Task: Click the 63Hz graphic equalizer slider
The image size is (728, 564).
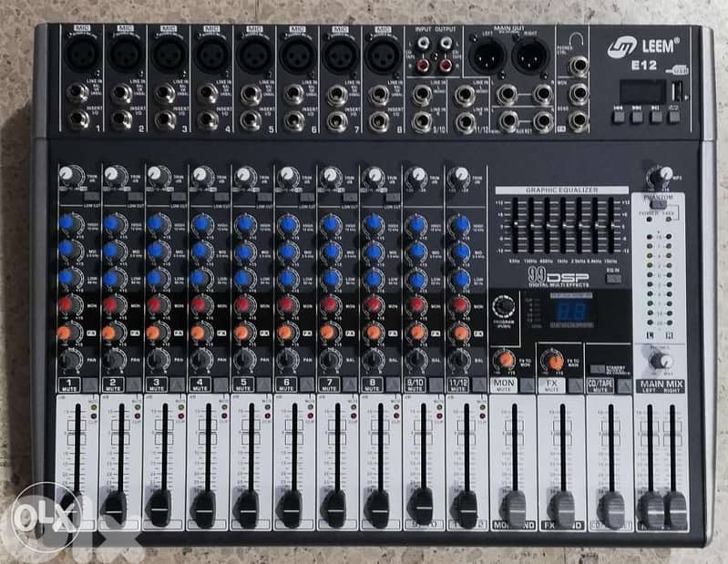Action: pyautogui.click(x=515, y=225)
